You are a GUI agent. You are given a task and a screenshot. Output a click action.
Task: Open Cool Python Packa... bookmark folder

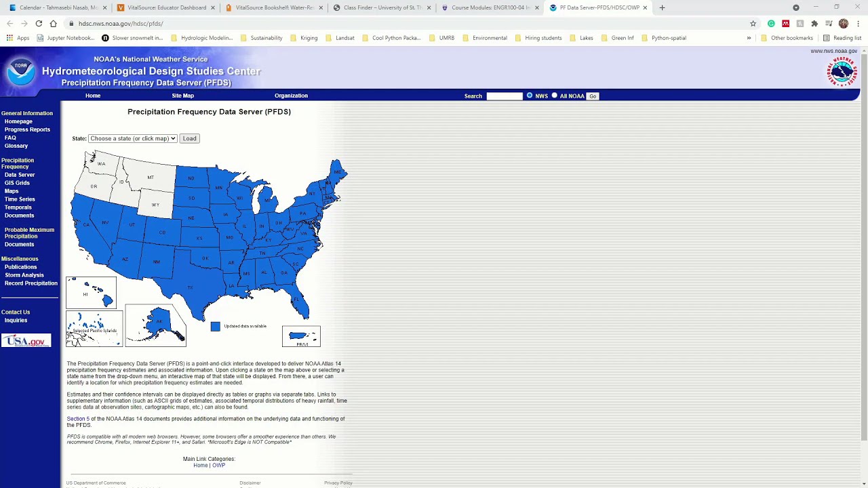tap(391, 38)
